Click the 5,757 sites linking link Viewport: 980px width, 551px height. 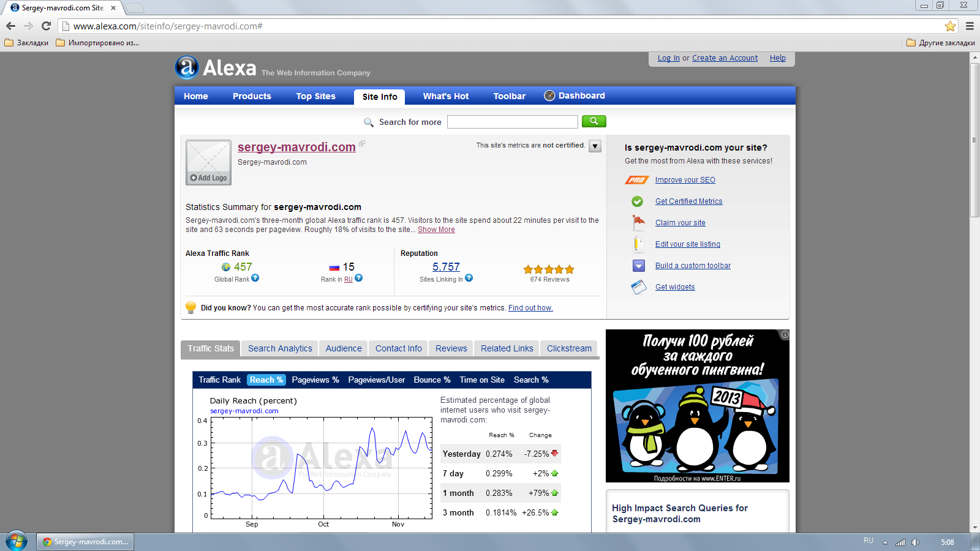point(446,267)
